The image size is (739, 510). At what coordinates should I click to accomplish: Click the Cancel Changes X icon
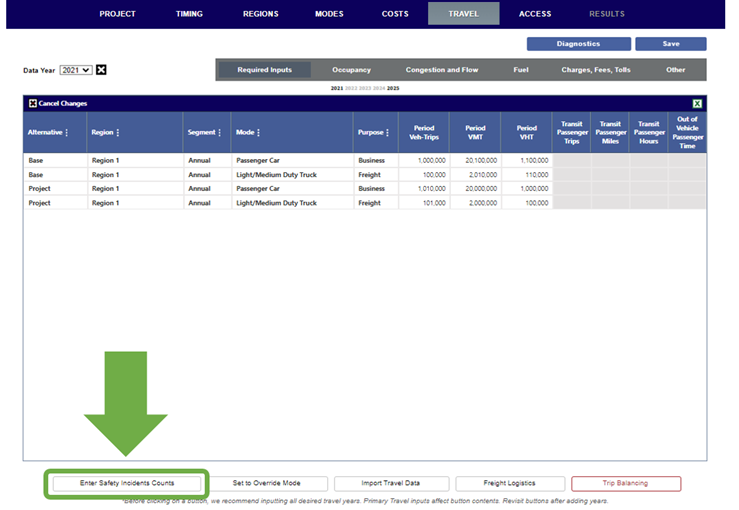pyautogui.click(x=32, y=103)
